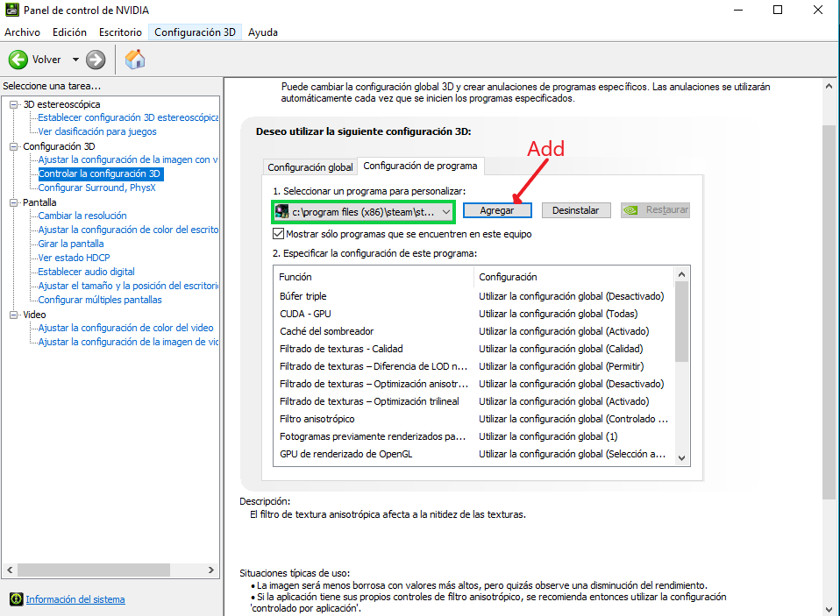Screen dimensions: 840x616
Task: Collapse the Configuración 3D tree node
Action: point(14,146)
